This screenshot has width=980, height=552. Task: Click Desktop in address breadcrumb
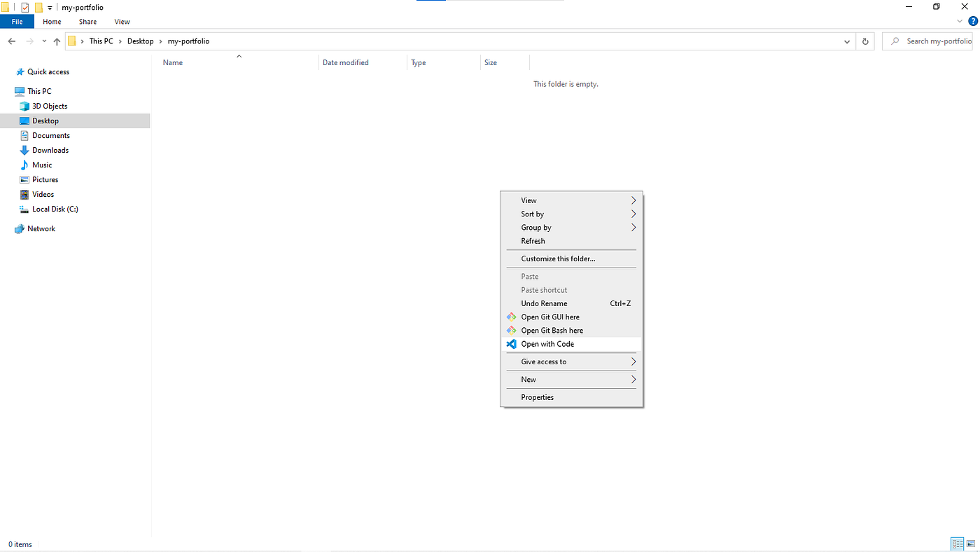click(x=140, y=41)
